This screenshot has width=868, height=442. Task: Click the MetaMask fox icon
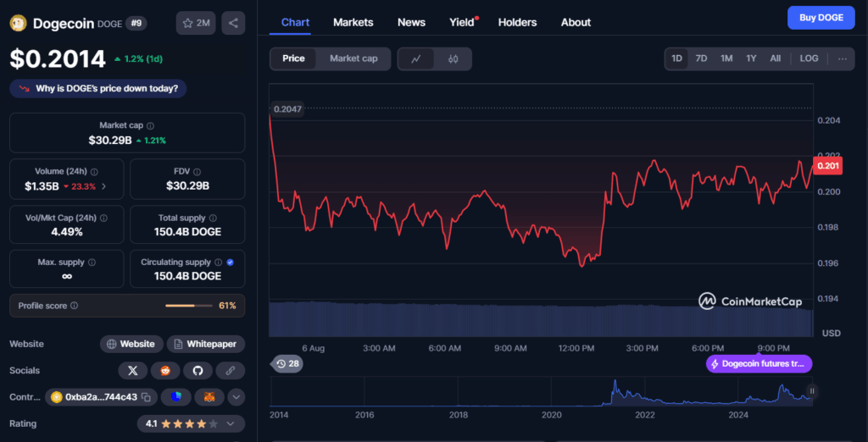click(209, 396)
